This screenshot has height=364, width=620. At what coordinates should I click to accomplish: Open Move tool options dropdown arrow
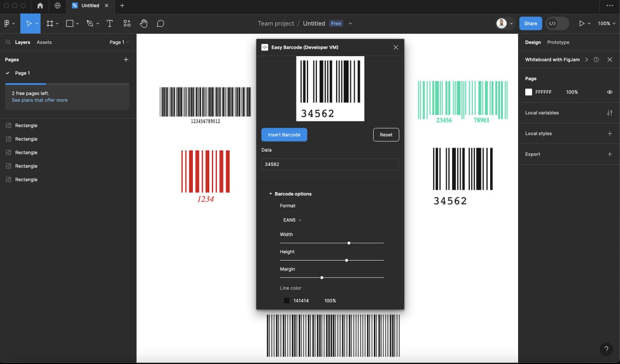pyautogui.click(x=37, y=24)
